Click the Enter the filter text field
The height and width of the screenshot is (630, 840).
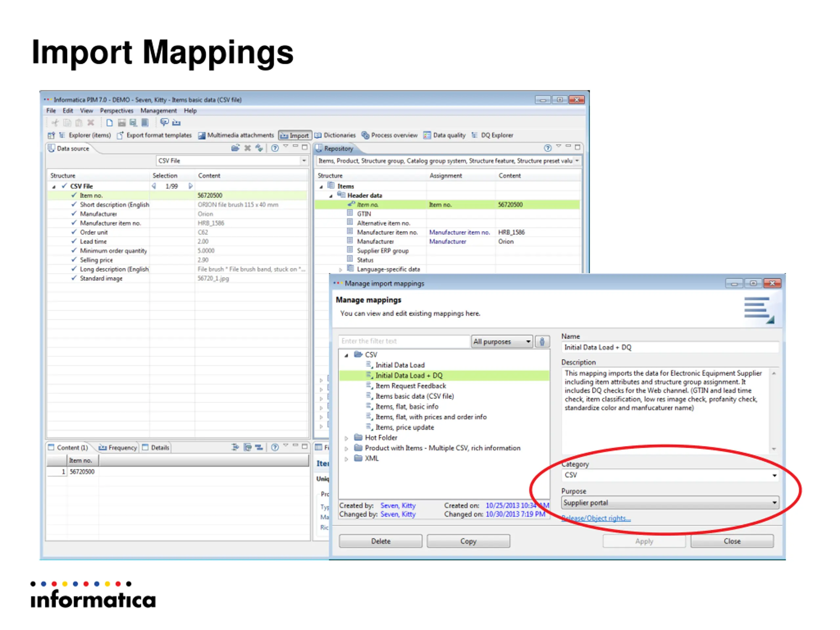[x=404, y=341]
